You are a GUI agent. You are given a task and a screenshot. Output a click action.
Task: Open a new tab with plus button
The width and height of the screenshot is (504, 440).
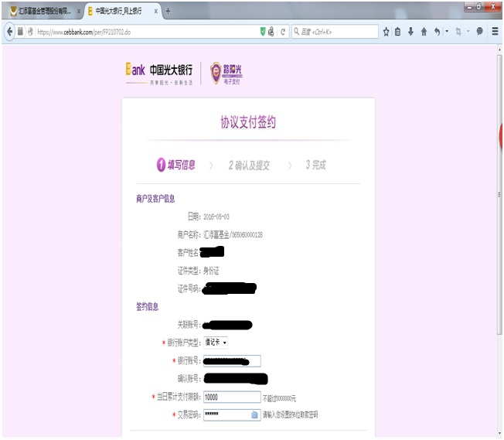[169, 12]
